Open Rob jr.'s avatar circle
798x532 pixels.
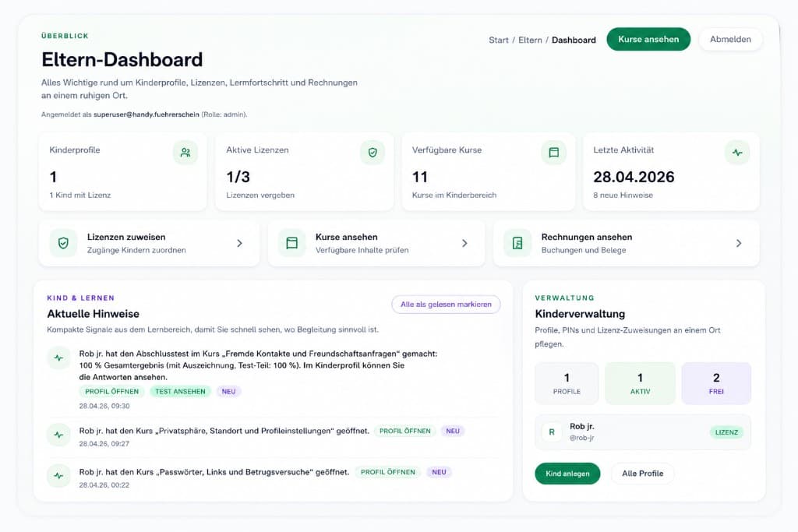coord(551,431)
